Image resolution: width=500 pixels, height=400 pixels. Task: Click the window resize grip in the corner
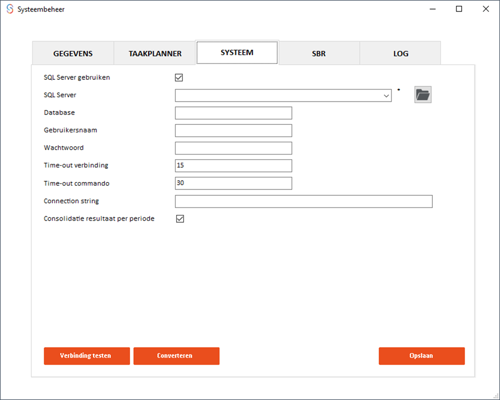click(x=496, y=396)
